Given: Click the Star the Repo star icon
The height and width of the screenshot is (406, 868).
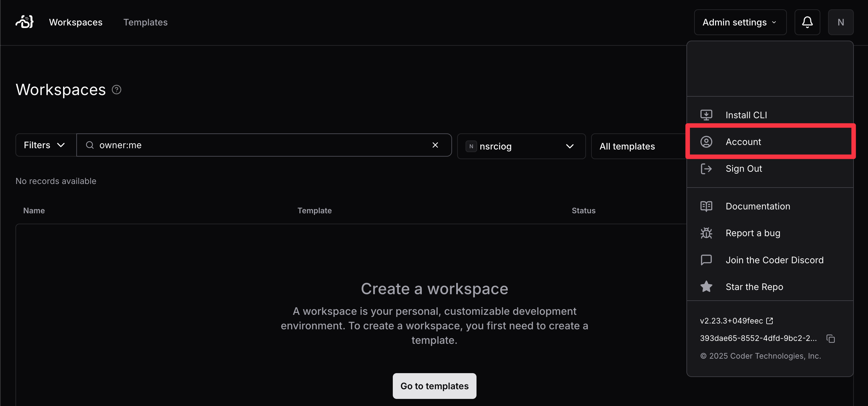Looking at the screenshot, I should point(706,287).
